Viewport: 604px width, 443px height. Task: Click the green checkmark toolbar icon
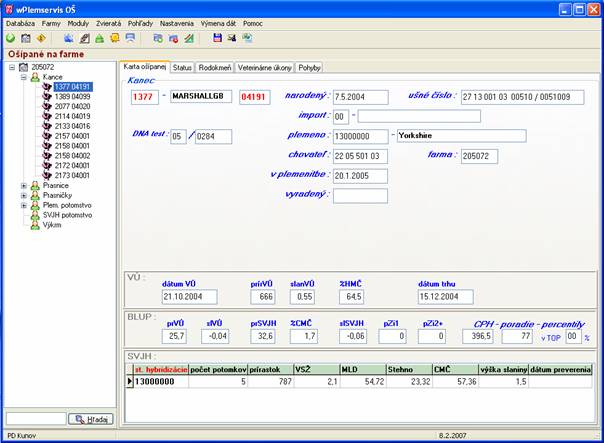pos(10,38)
